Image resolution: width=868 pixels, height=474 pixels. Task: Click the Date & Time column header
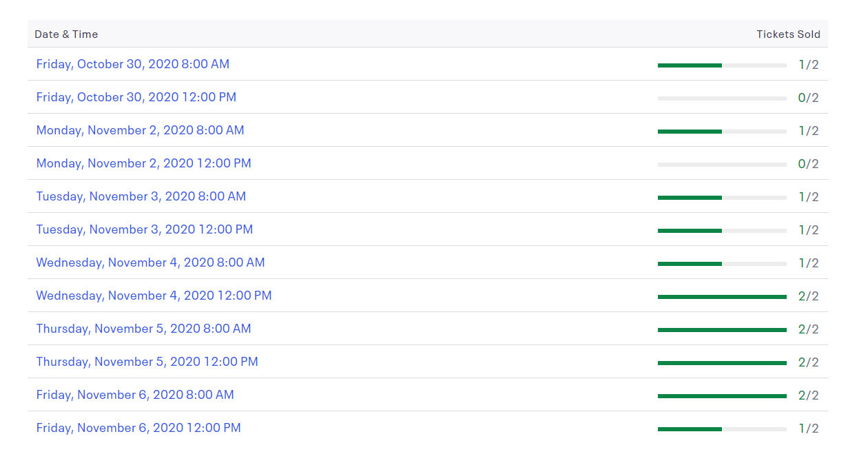point(66,34)
